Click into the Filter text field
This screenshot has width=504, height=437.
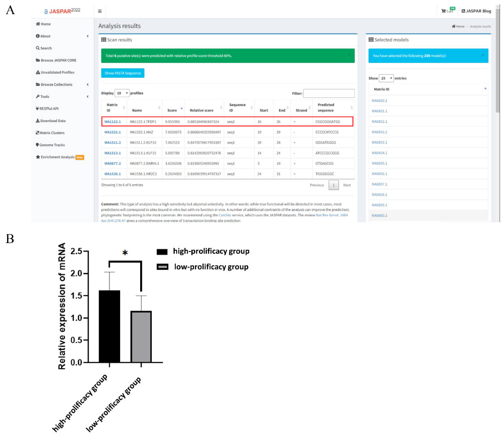click(328, 93)
